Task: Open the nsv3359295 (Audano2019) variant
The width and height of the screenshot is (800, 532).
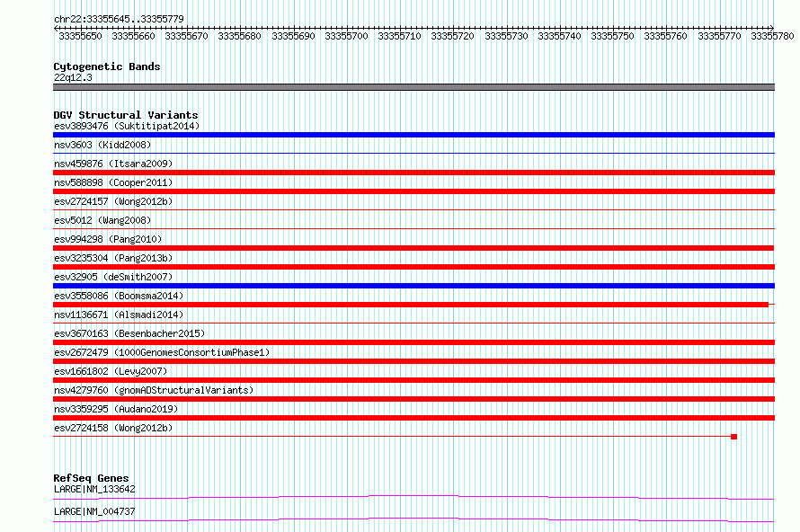Action: (x=116, y=409)
